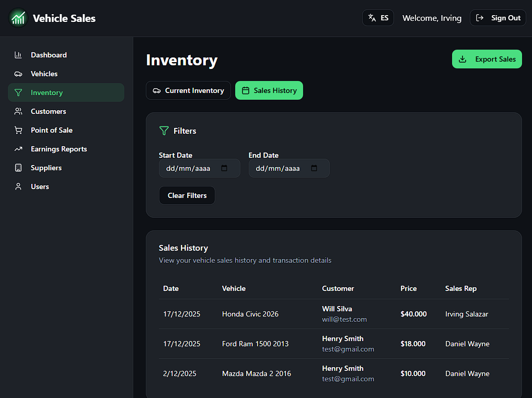Click the Dashboard bar chart icon
The image size is (532, 398).
point(18,55)
